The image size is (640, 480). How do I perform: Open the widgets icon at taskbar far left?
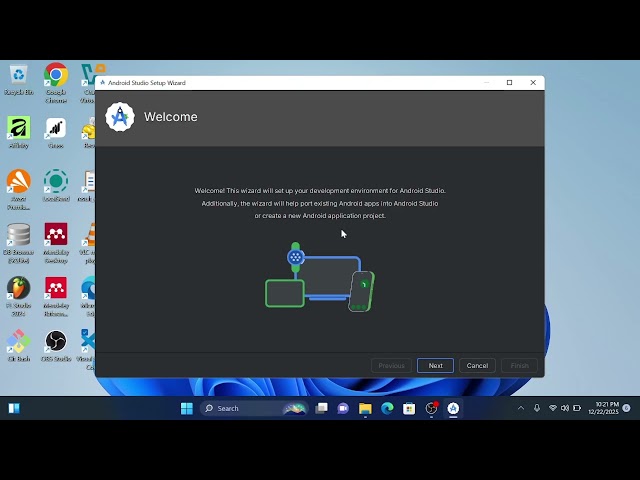[14, 408]
